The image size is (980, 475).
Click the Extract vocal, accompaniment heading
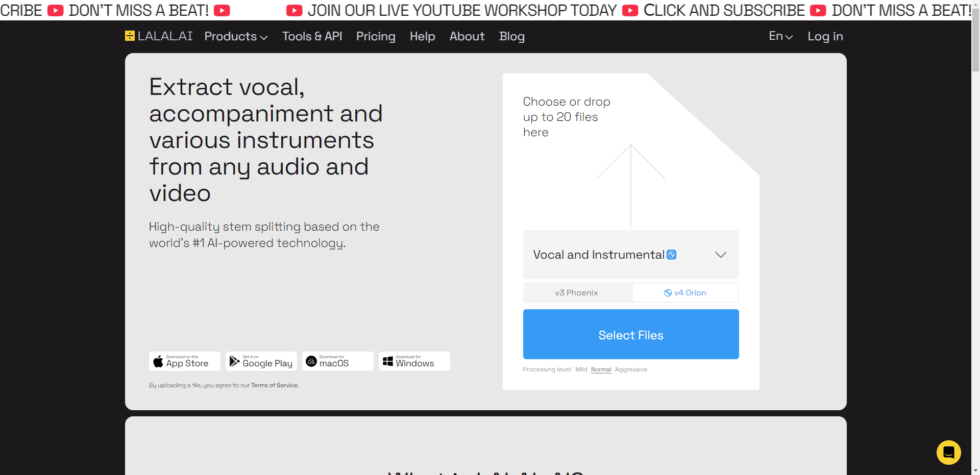point(266,140)
